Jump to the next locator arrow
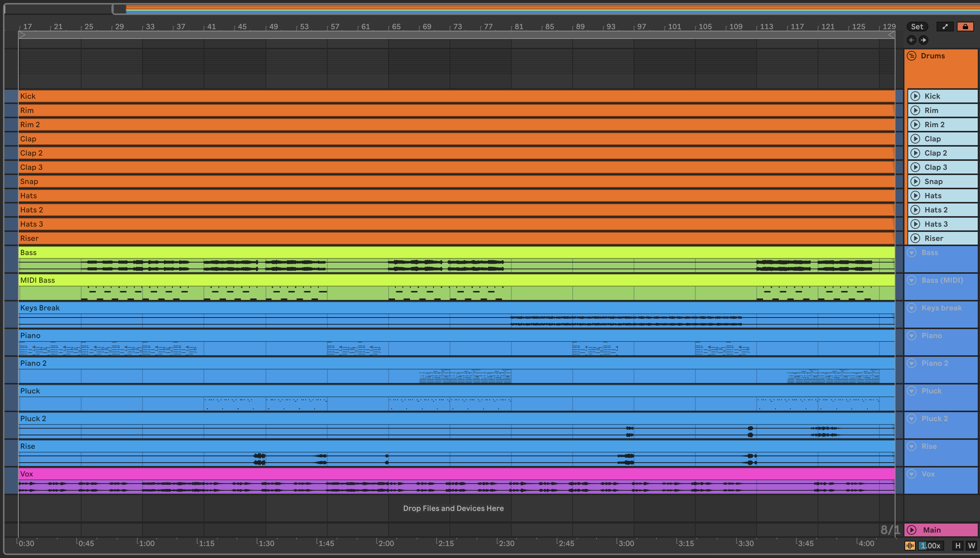This screenshot has width=980, height=558. click(x=923, y=40)
